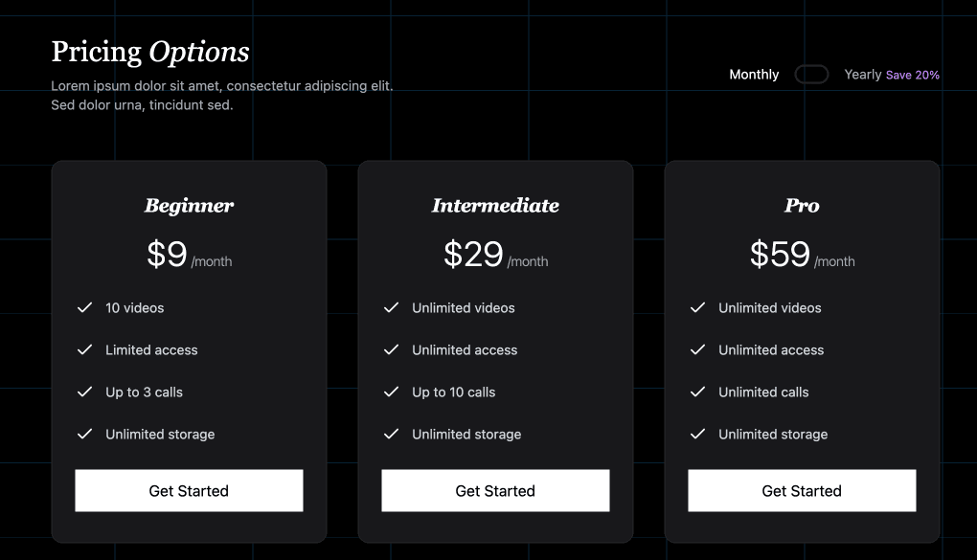Select the checkmark next to Limited access
This screenshot has height=560, width=977.
(84, 349)
